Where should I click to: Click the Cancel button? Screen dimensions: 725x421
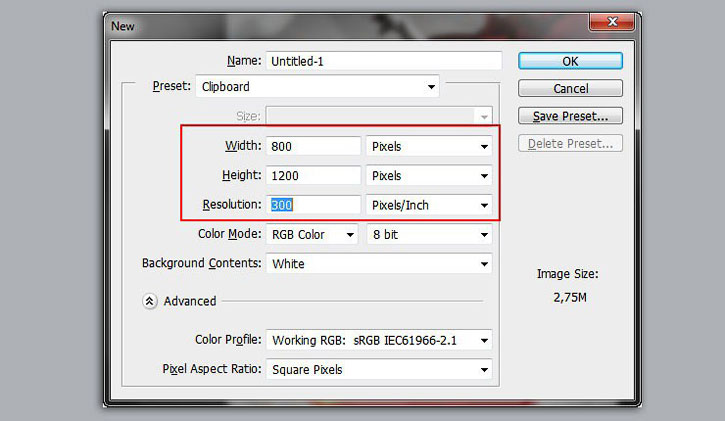pos(570,88)
